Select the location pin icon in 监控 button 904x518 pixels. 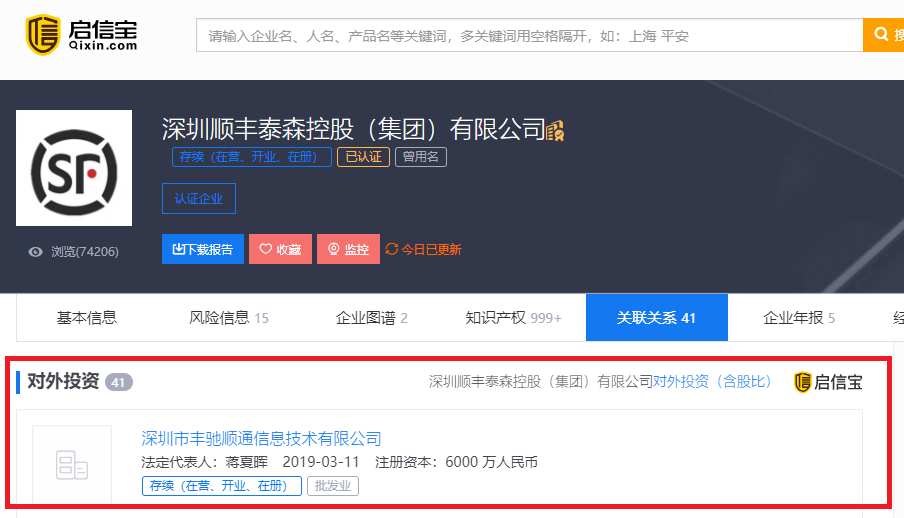click(333, 249)
